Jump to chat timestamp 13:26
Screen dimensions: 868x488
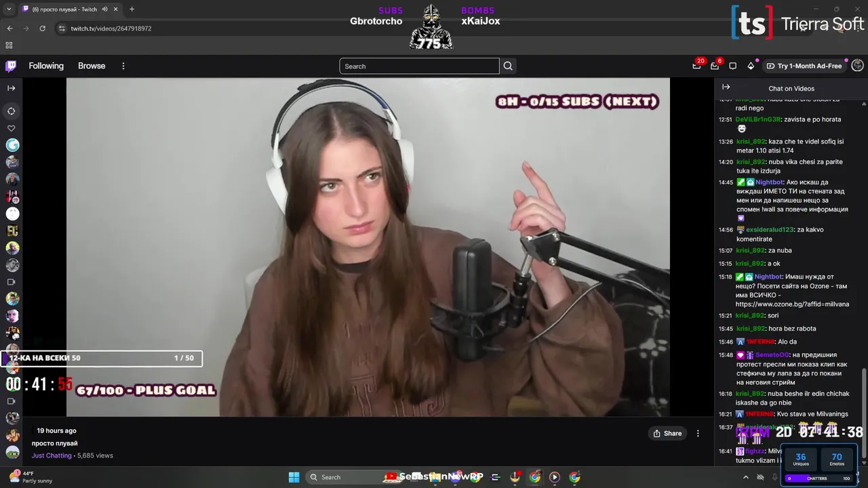[x=726, y=142]
